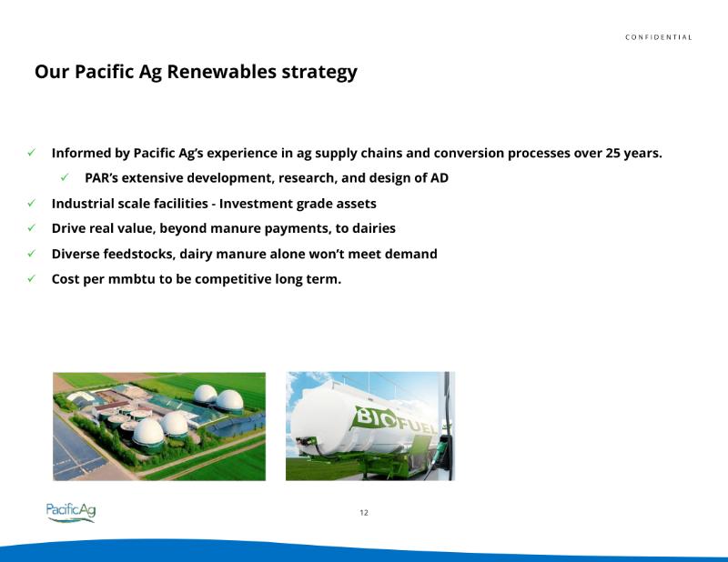Click the page number 12

(x=364, y=513)
